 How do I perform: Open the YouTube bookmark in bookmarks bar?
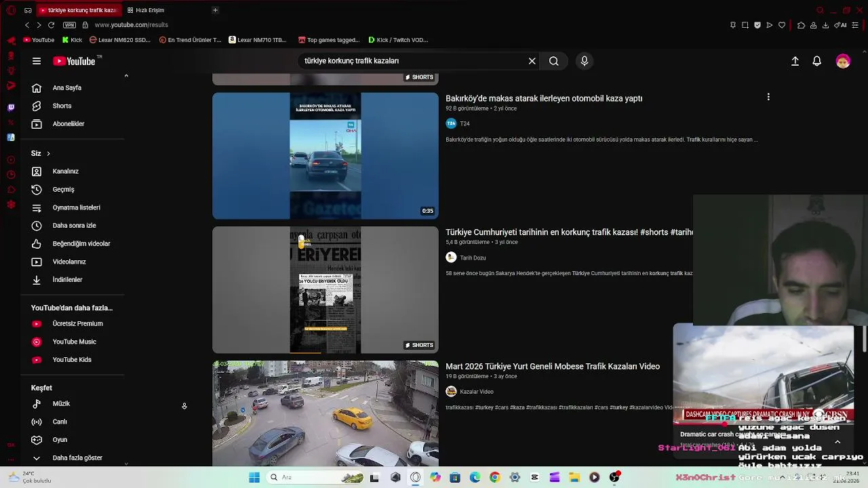(x=39, y=40)
